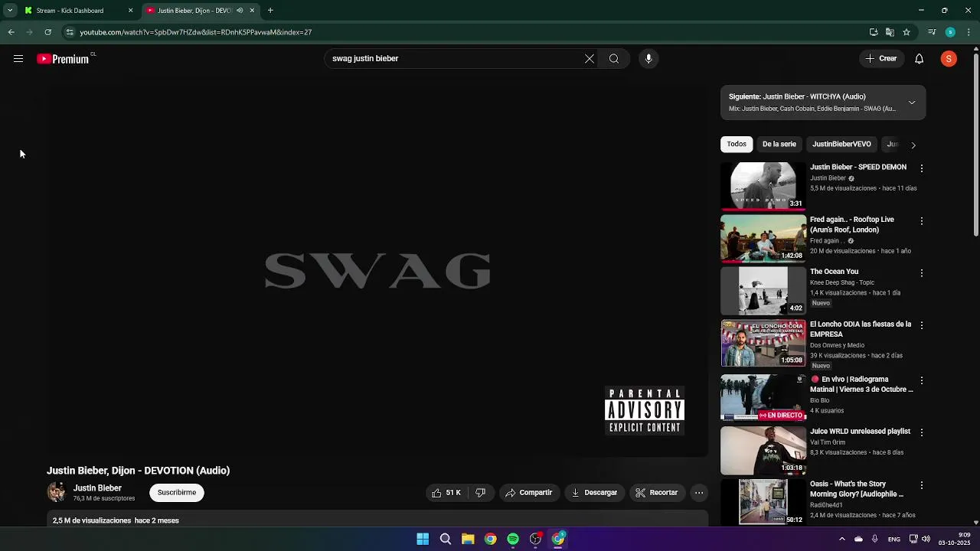Show more filter chips with right arrow
Image resolution: width=980 pixels, height=551 pixels.
click(x=913, y=145)
